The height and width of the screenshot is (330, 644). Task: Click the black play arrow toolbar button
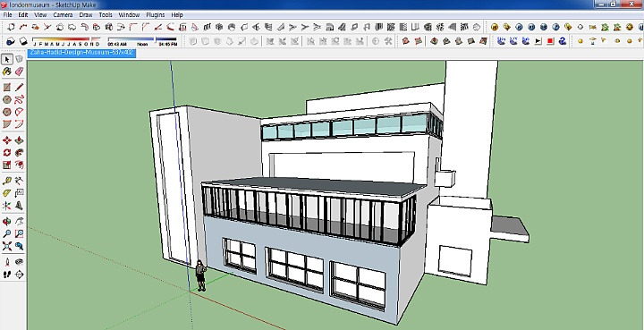[538, 41]
